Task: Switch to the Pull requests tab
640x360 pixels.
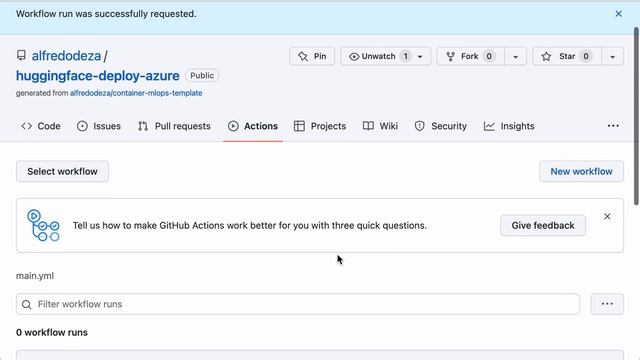Action: point(174,126)
